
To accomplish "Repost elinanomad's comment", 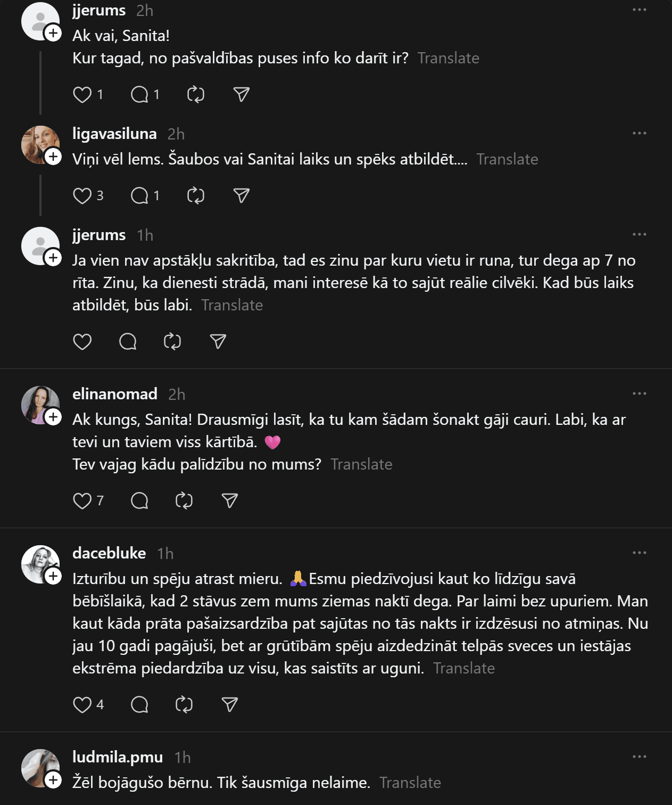I will tap(184, 501).
